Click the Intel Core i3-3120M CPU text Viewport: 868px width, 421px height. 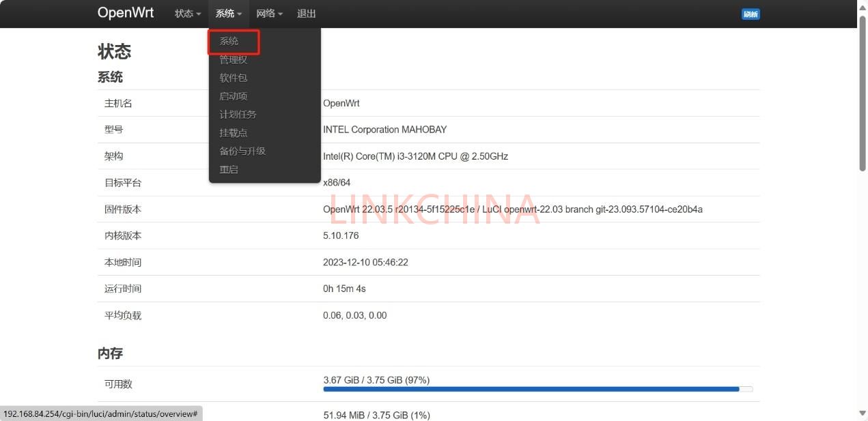(x=416, y=156)
